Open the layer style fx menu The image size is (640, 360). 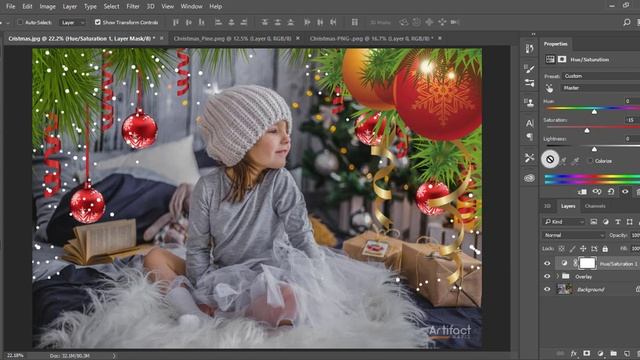click(574, 353)
